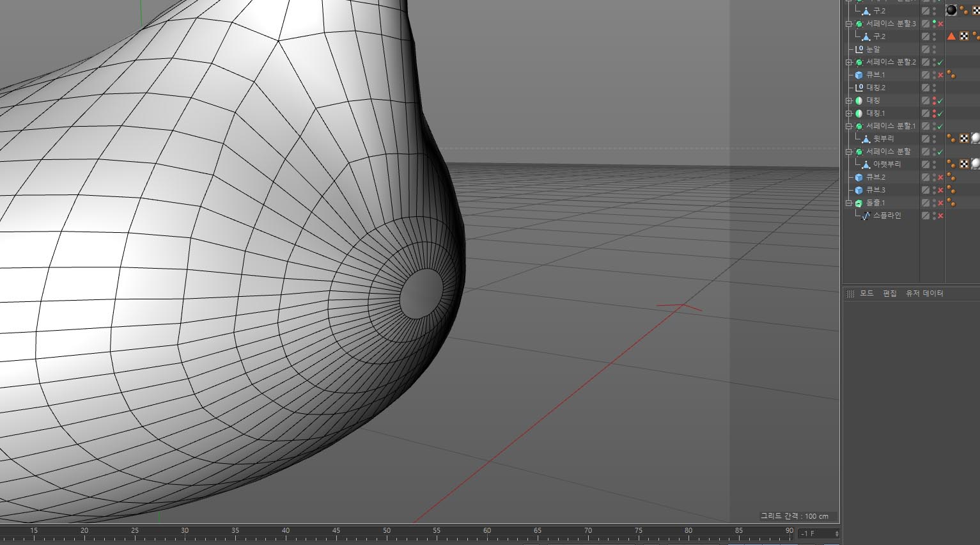The width and height of the screenshot is (980, 545).
Task: Click the 돌출.1 extrude object icon
Action: coord(859,203)
